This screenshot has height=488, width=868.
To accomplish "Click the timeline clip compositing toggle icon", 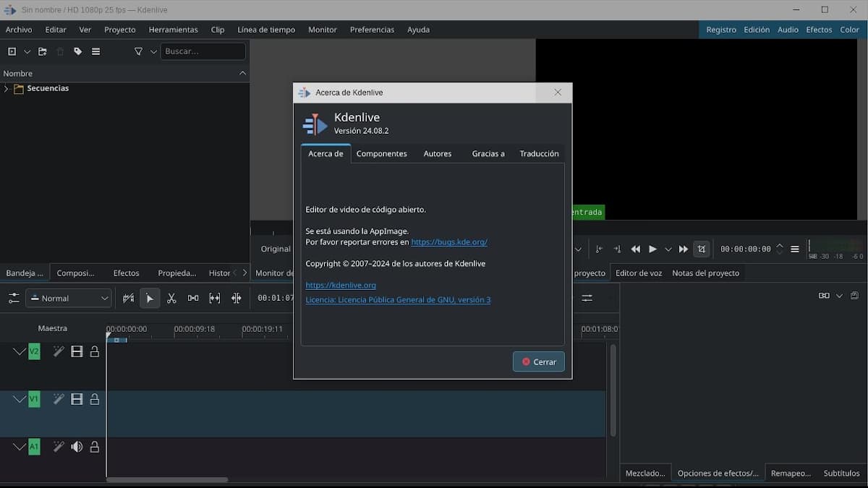I will (128, 298).
